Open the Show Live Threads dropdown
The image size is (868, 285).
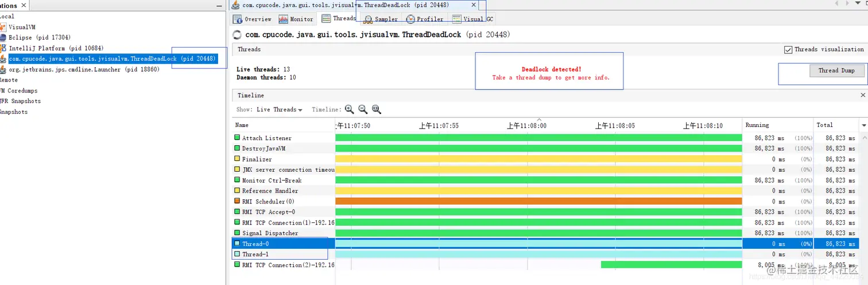coord(279,109)
